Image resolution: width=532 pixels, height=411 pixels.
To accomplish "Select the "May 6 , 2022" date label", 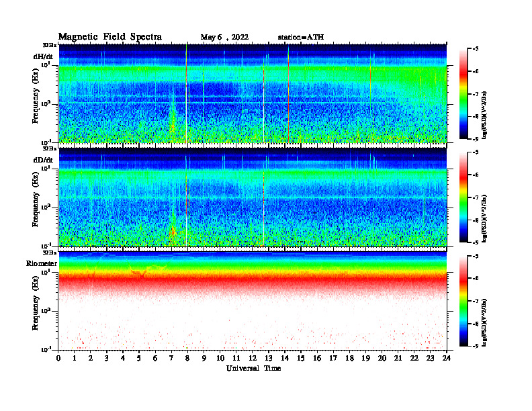I will click(x=224, y=37).
